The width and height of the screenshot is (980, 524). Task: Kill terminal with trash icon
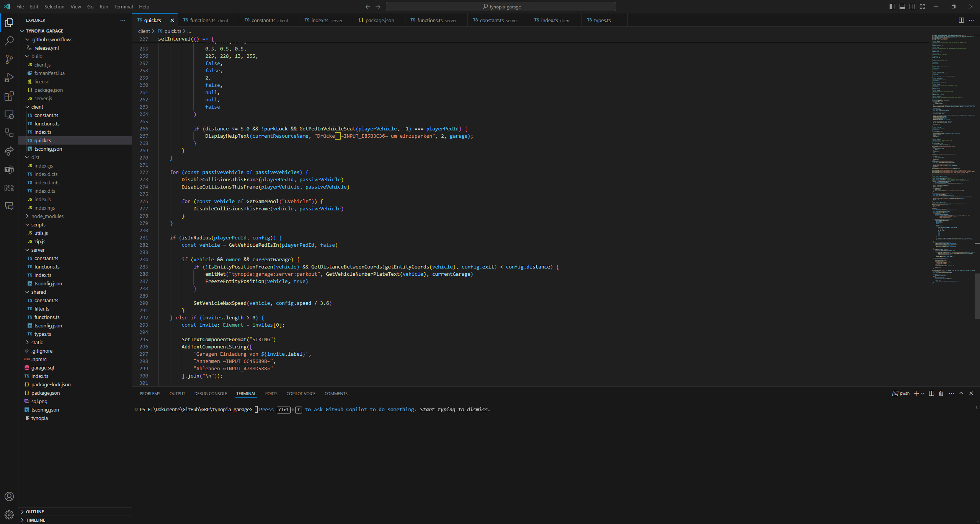click(x=941, y=393)
